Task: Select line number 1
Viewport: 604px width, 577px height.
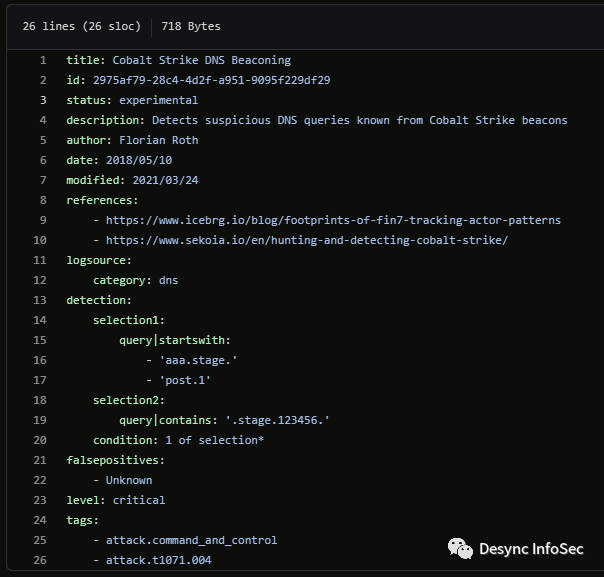Action: [43, 60]
